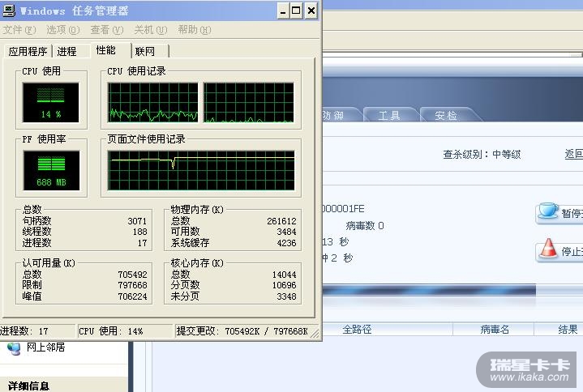
Task: Click the 句柄数 value 3071
Action: pyautogui.click(x=137, y=221)
